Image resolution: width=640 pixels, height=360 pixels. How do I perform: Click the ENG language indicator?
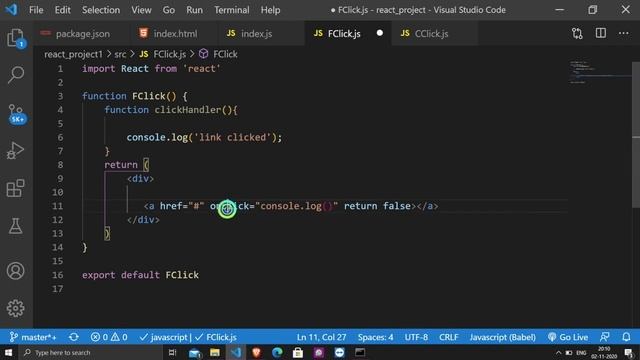pyautogui.click(x=581, y=352)
